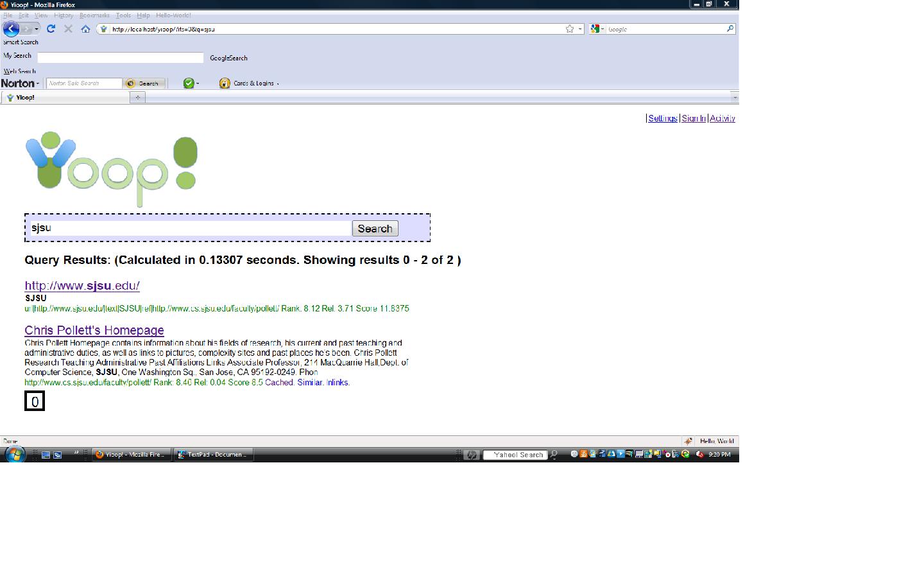Open the http://www.sjsu.edu/ result link
This screenshot has height=578, width=924.
[x=82, y=286]
